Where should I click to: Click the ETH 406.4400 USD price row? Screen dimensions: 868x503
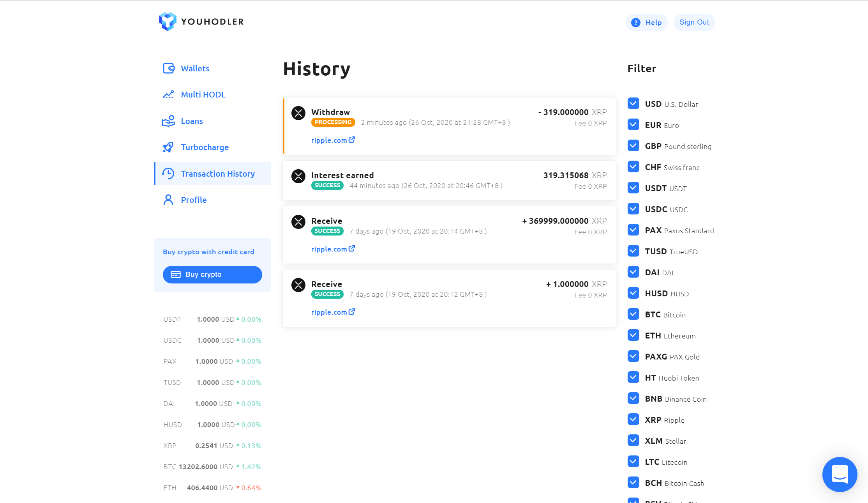point(212,488)
